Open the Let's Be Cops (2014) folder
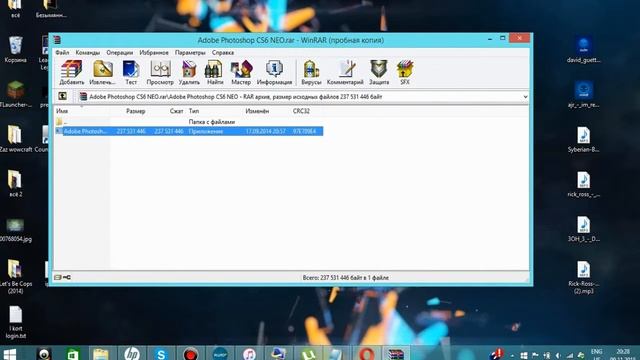This screenshot has height=360, width=640. tap(16, 276)
